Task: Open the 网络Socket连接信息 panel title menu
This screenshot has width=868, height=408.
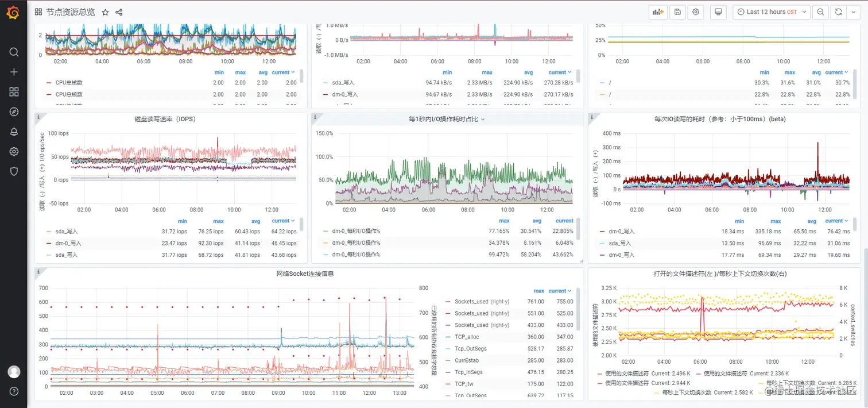Action: pos(305,274)
